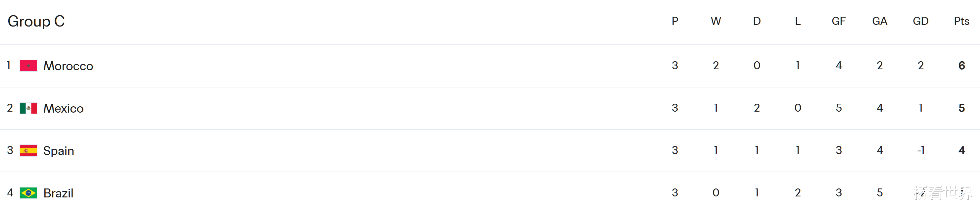Click the P column header
Viewport: 980px width, 210px height.
point(675,21)
